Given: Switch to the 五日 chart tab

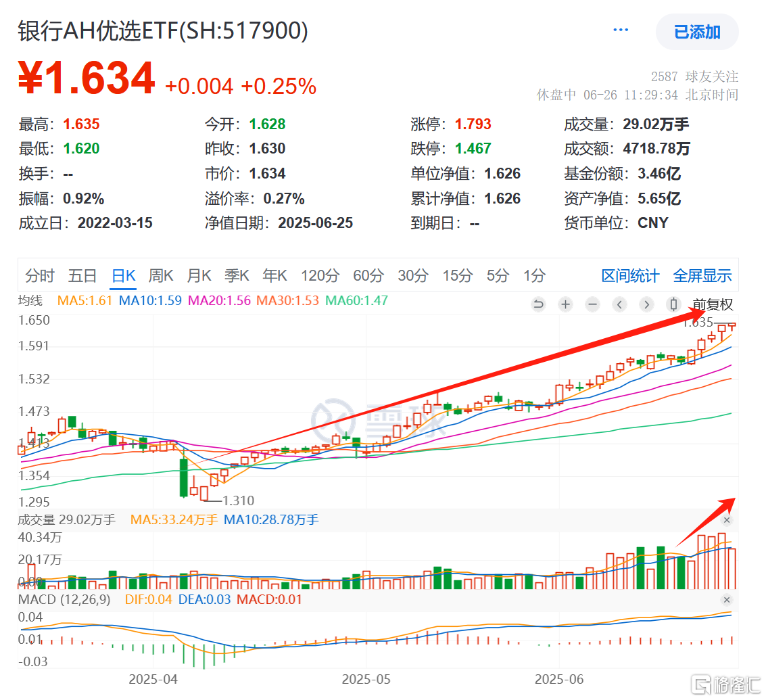Looking at the screenshot, I should tap(82, 276).
